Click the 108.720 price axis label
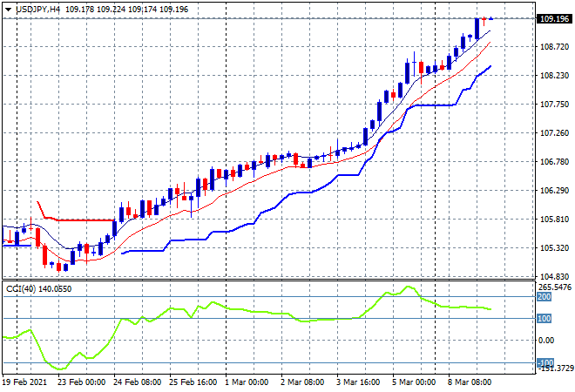This screenshot has width=575, height=392. [x=554, y=46]
